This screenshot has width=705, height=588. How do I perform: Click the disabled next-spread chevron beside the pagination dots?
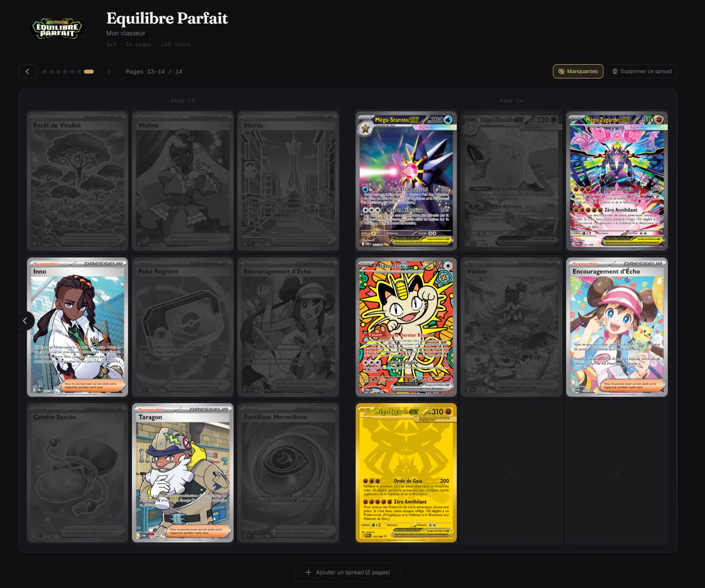[x=109, y=72]
